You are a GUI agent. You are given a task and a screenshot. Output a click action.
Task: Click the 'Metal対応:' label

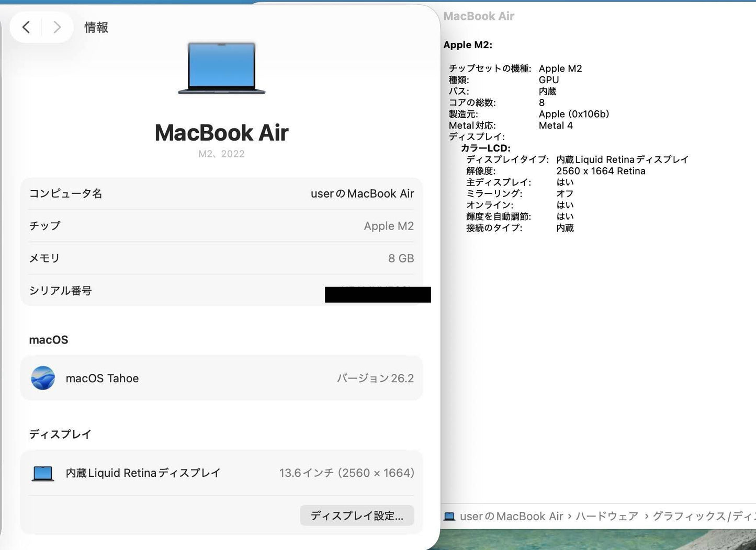pyautogui.click(x=472, y=125)
